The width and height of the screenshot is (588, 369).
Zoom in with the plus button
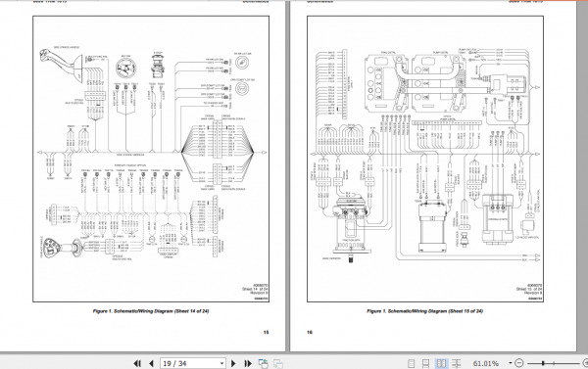click(585, 363)
